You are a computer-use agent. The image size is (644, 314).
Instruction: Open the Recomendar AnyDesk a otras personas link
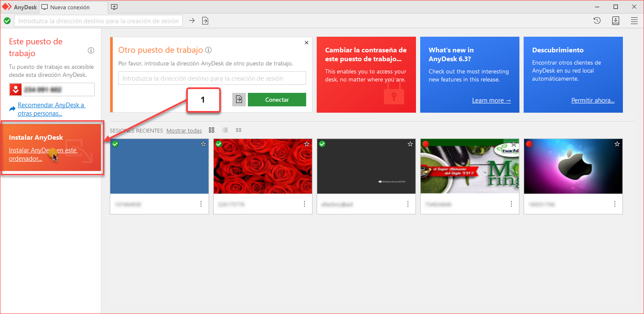tap(51, 109)
